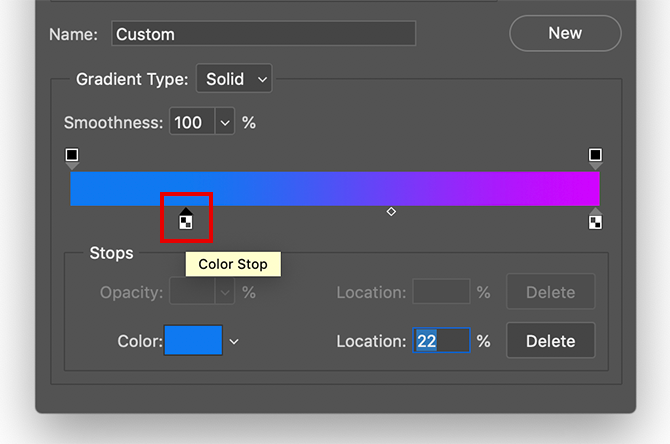Click the disabled opacity Delete button
670x444 pixels.
550,292
